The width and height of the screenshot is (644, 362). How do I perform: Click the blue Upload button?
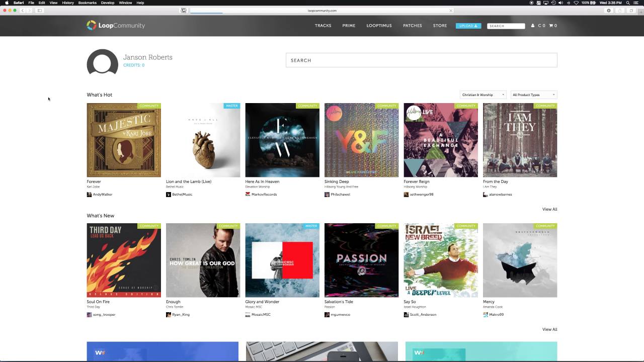click(x=468, y=26)
